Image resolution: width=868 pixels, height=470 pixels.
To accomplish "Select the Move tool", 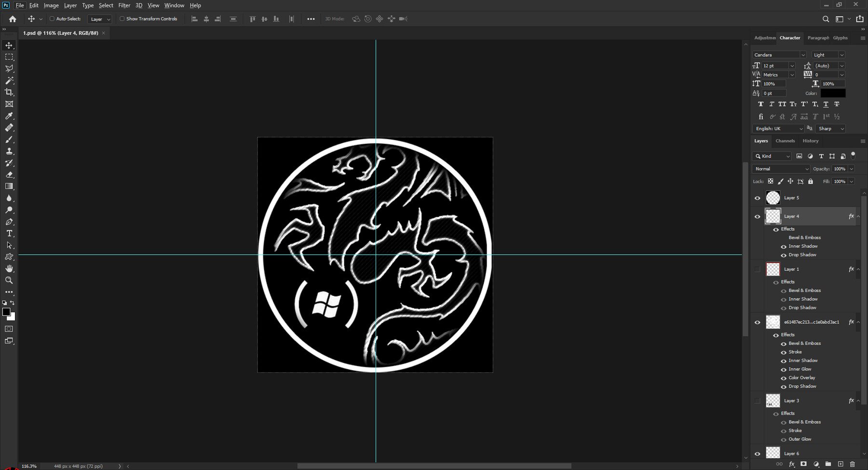I will pos(9,45).
